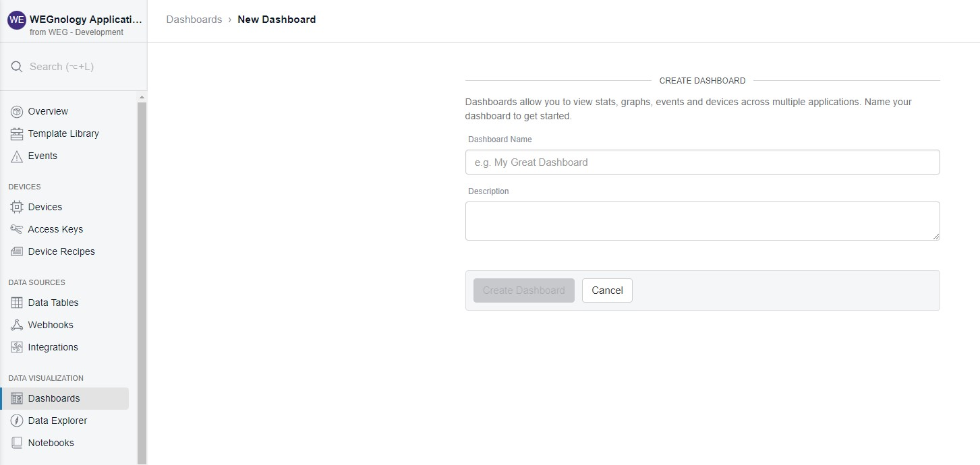Click the Data Explorer compass icon
The width and height of the screenshot is (980, 465).
click(x=17, y=421)
